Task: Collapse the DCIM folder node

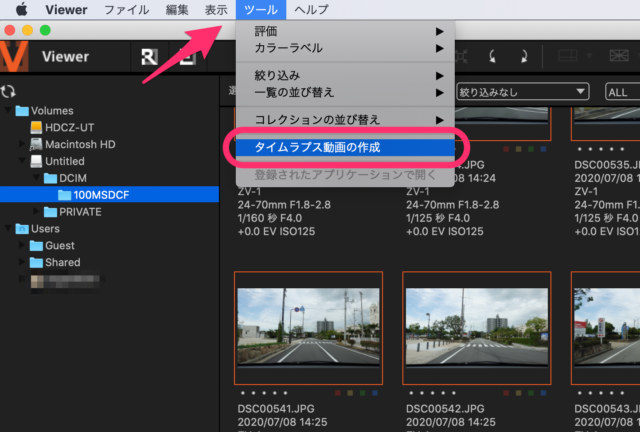Action: point(36,178)
